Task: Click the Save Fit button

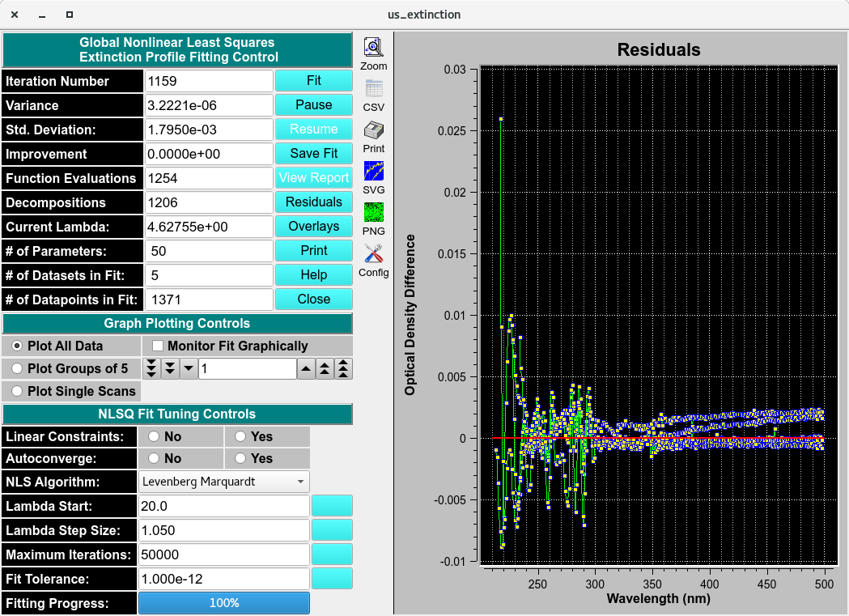Action: [314, 154]
